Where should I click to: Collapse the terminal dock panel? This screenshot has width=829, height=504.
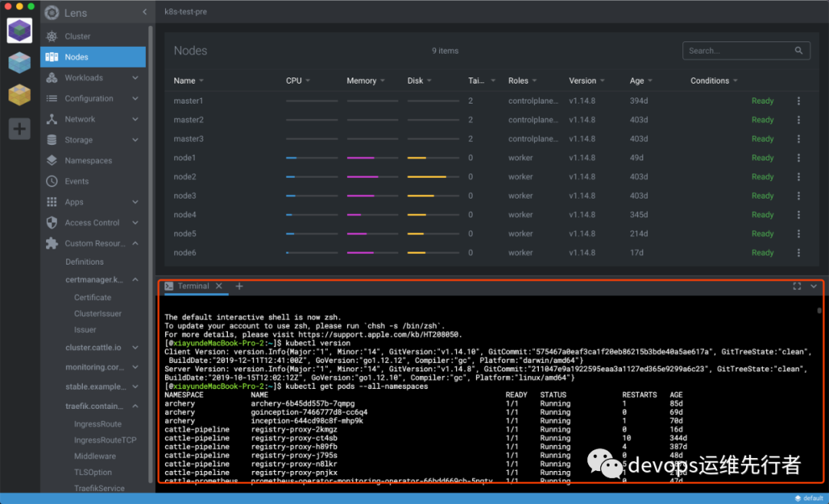(x=814, y=286)
